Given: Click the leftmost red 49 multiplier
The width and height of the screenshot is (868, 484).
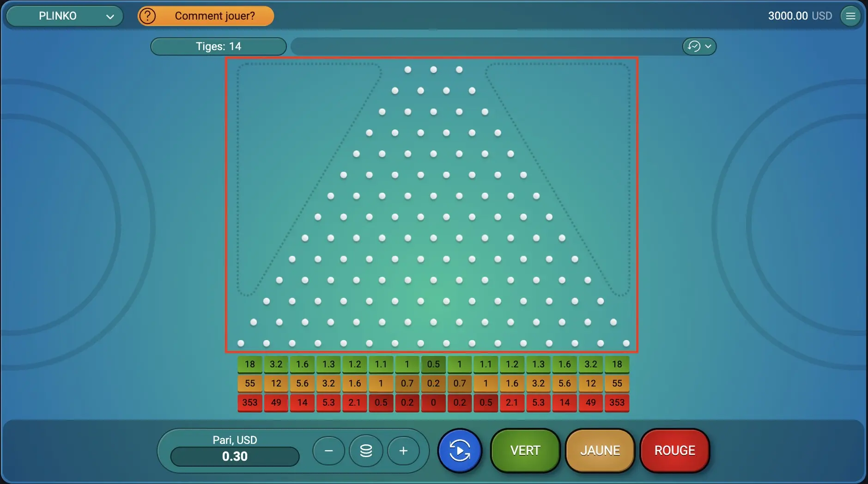Looking at the screenshot, I should point(276,403).
